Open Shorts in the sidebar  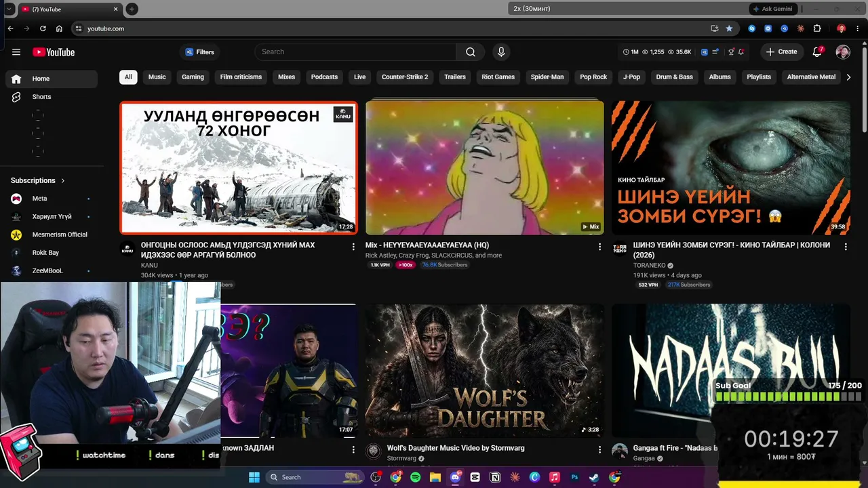tap(52, 97)
